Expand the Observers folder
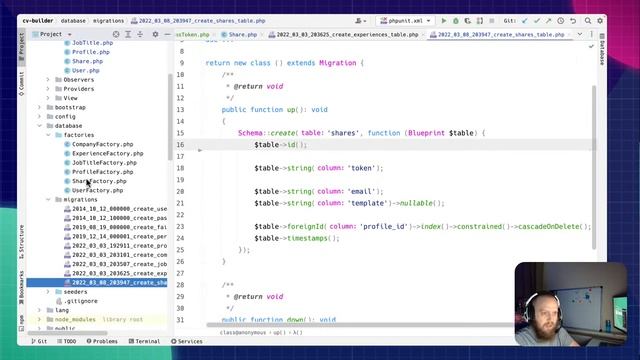This screenshot has height=360, width=640. 48,80
